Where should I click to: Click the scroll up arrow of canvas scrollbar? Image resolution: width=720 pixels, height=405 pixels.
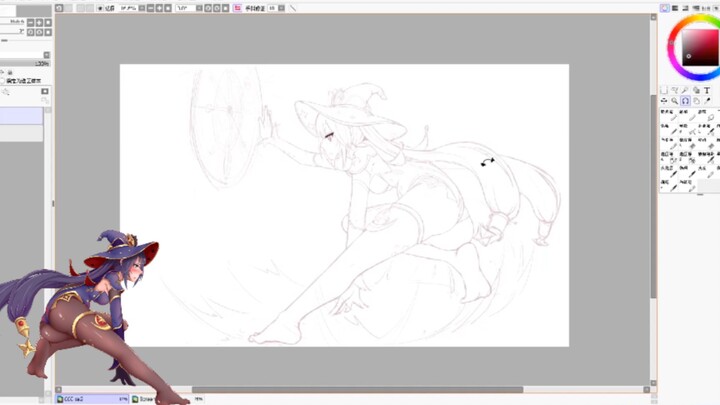(653, 17)
